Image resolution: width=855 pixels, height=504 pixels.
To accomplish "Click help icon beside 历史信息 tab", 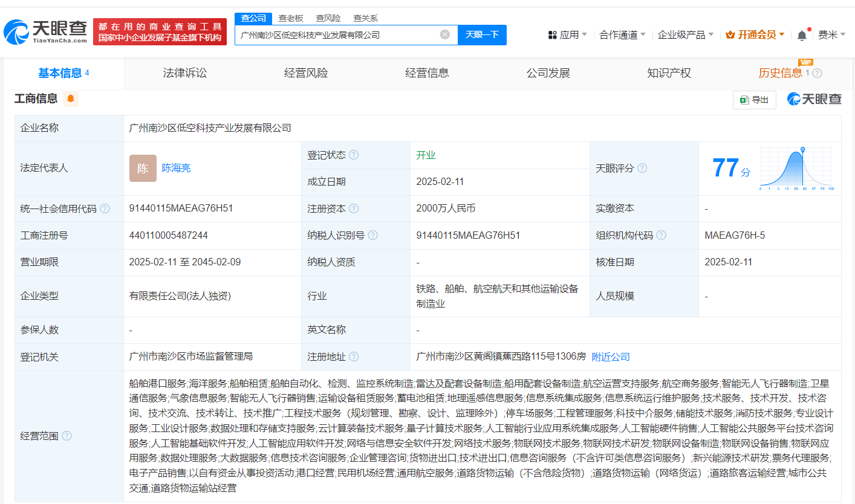I will (x=817, y=73).
